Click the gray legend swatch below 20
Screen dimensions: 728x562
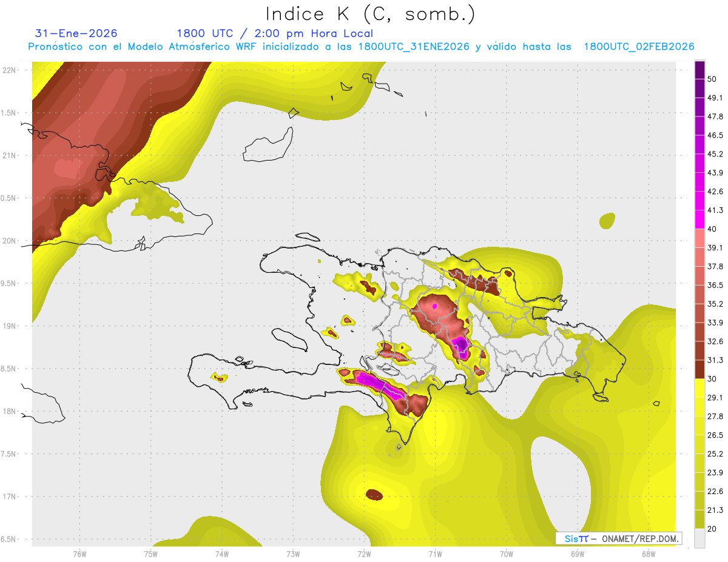click(x=699, y=538)
